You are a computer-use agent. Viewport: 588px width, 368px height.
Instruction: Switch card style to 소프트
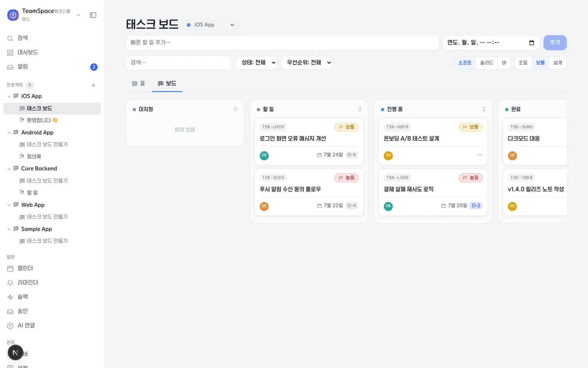click(x=465, y=63)
